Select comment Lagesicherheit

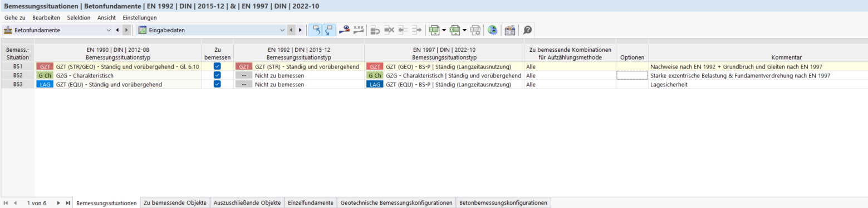(758, 84)
